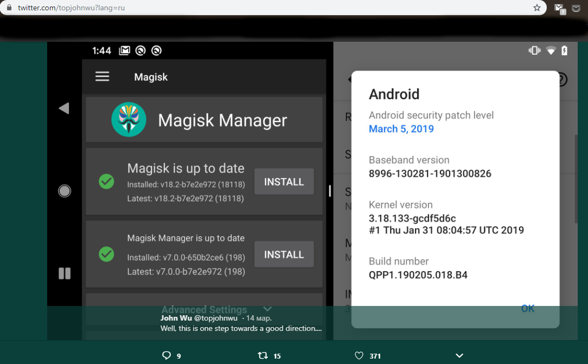This screenshot has width=588, height=364.
Task: Click the 'Magisk is up to date' heading
Action: [186, 168]
